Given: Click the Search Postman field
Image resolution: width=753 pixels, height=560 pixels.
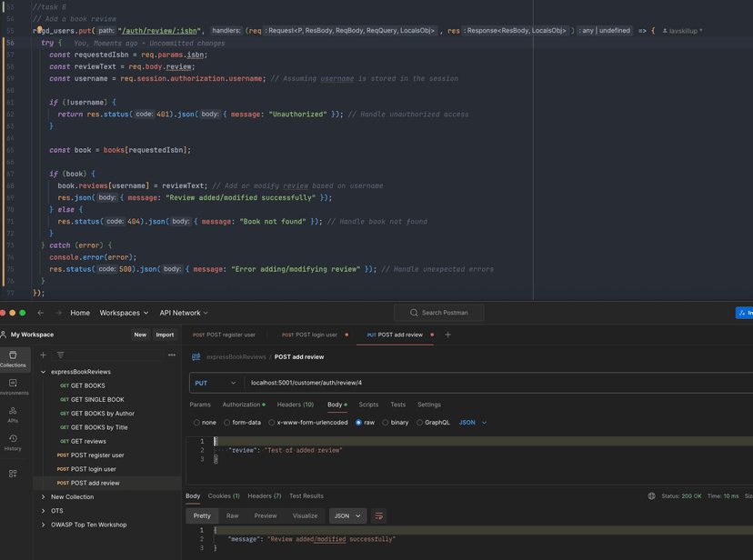Looking at the screenshot, I should point(438,313).
